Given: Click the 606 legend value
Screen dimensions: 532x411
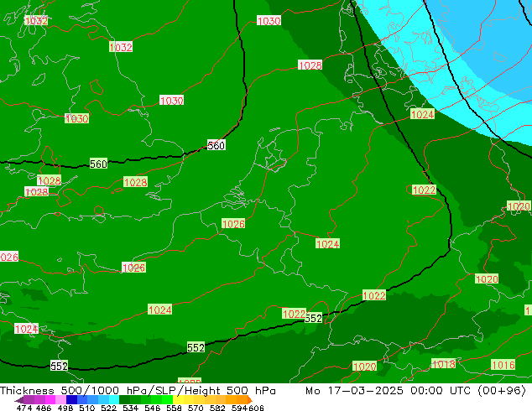Looking at the screenshot, I should [x=257, y=408].
